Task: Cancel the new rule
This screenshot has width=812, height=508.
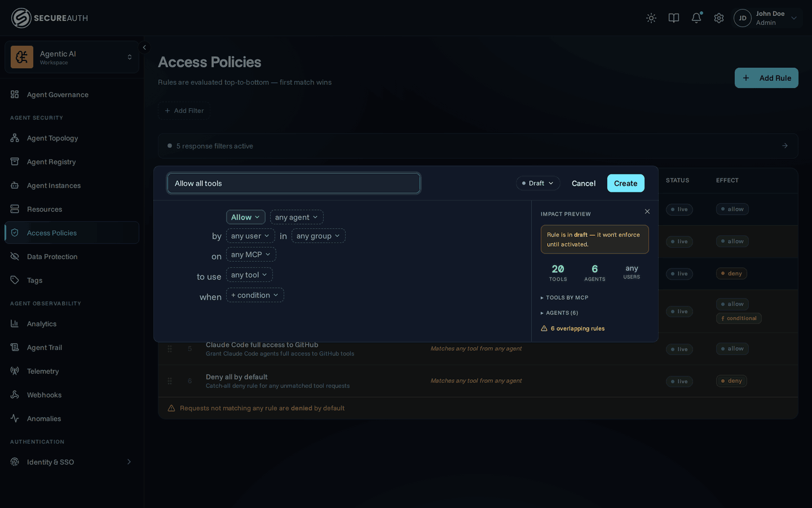Action: point(584,183)
